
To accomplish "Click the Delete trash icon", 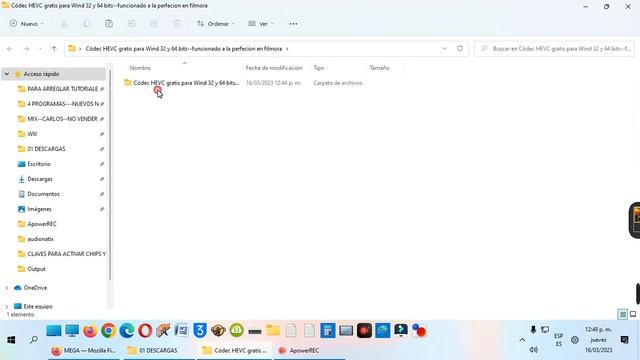I will tap(176, 24).
